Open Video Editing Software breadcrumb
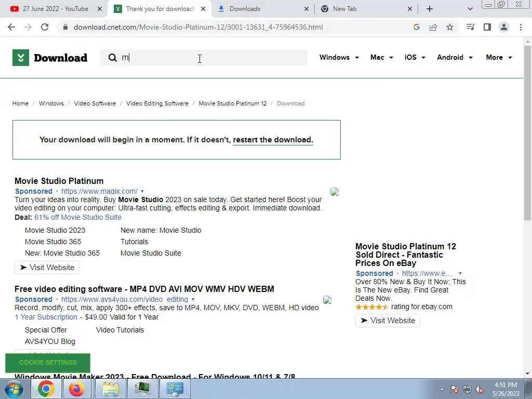The width and height of the screenshot is (532, 399). click(157, 103)
